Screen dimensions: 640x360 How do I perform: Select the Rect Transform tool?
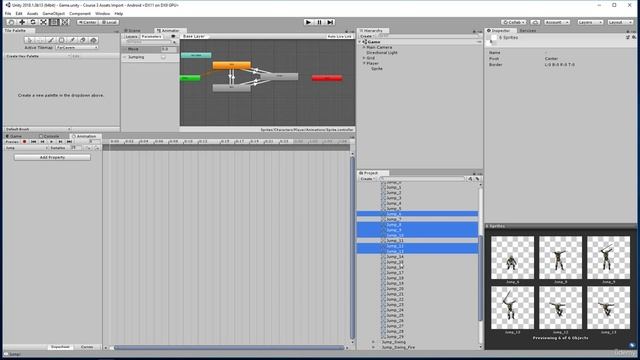(x=54, y=22)
